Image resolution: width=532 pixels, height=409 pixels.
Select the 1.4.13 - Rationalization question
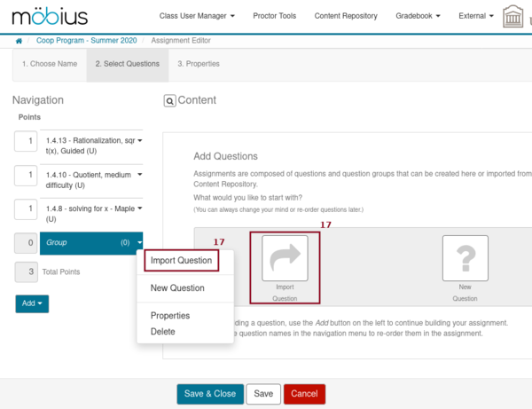click(x=90, y=146)
